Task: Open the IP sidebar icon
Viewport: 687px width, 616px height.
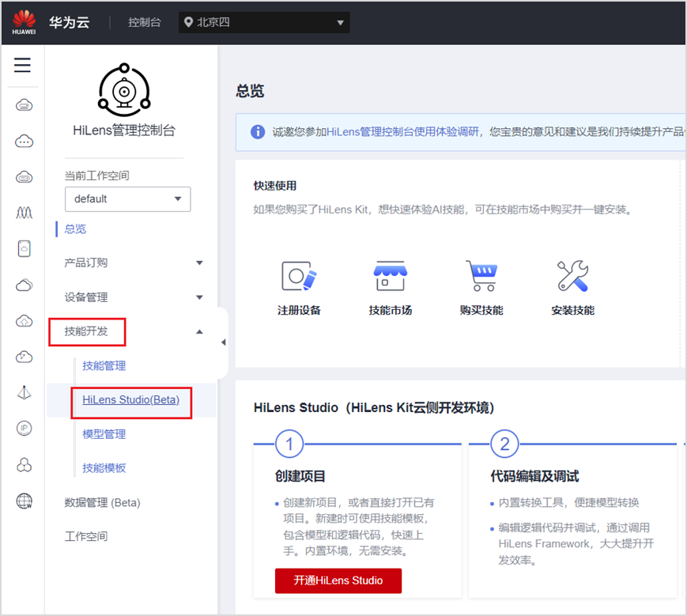Action: (24, 428)
